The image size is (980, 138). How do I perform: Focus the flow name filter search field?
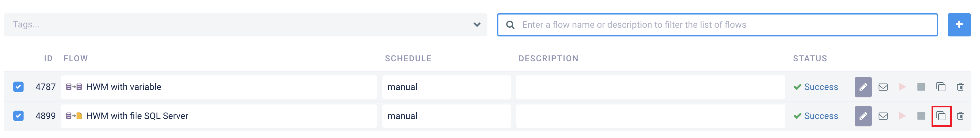pos(717,25)
